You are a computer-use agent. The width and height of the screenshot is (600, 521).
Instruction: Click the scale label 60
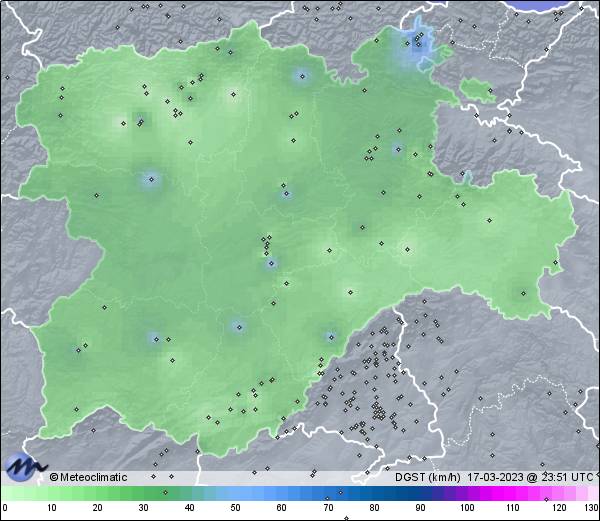pos(282,508)
